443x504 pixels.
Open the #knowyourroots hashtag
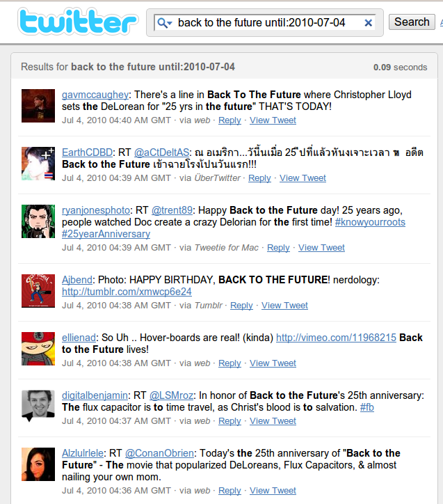[x=370, y=222]
